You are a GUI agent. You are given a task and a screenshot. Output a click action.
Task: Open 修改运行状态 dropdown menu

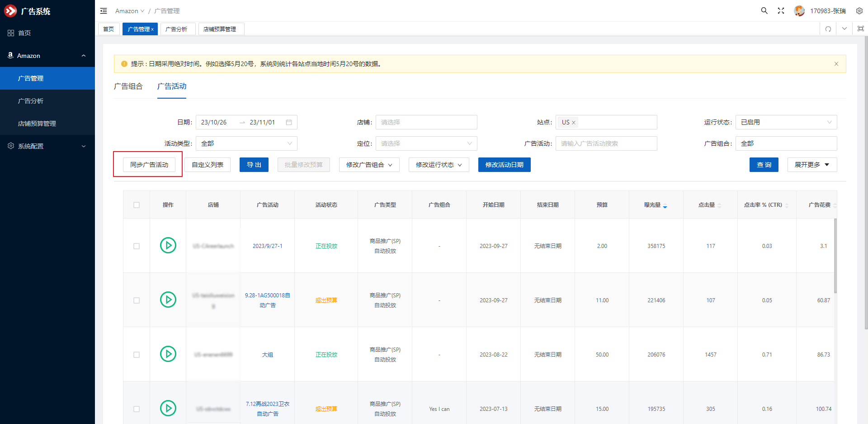[x=439, y=165]
